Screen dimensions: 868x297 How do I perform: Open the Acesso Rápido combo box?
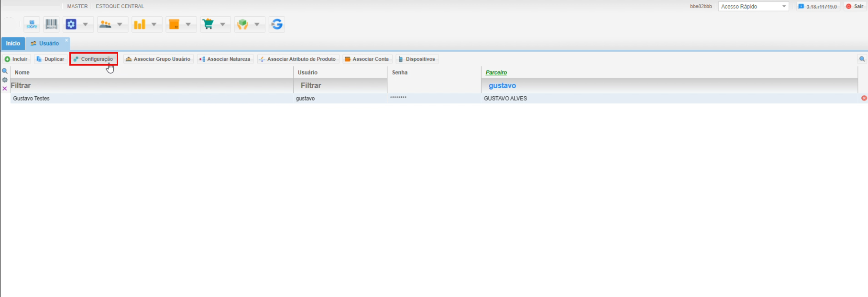pos(753,7)
